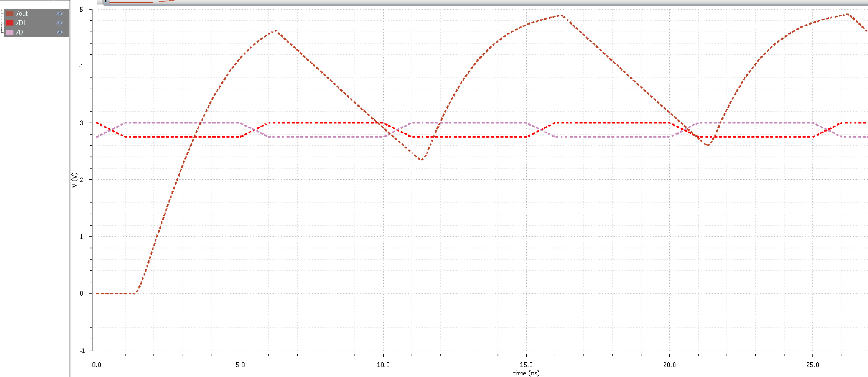Click the 3 label on the voltage axis
Viewport: 868px width, 377px height.
tap(81, 123)
